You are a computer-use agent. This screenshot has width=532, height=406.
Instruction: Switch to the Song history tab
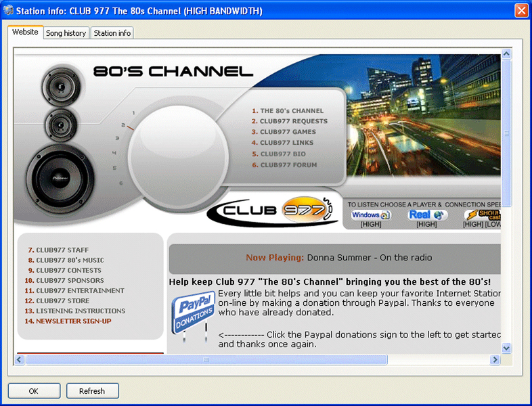[x=66, y=33]
